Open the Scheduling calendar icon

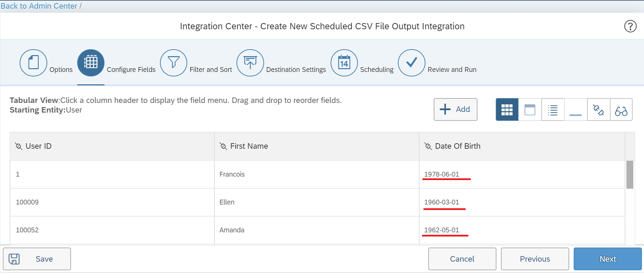(344, 63)
